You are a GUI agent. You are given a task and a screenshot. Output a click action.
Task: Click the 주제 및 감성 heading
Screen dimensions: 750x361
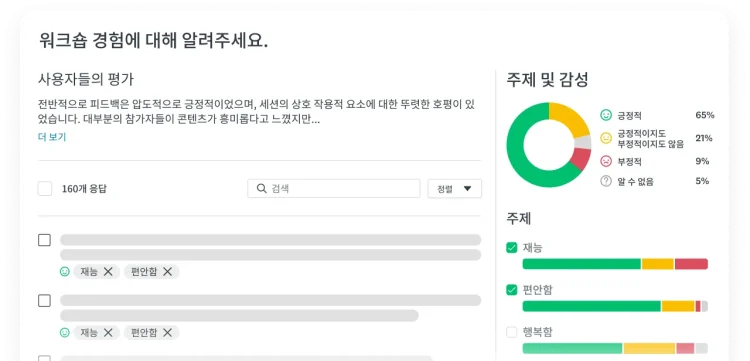(x=547, y=80)
